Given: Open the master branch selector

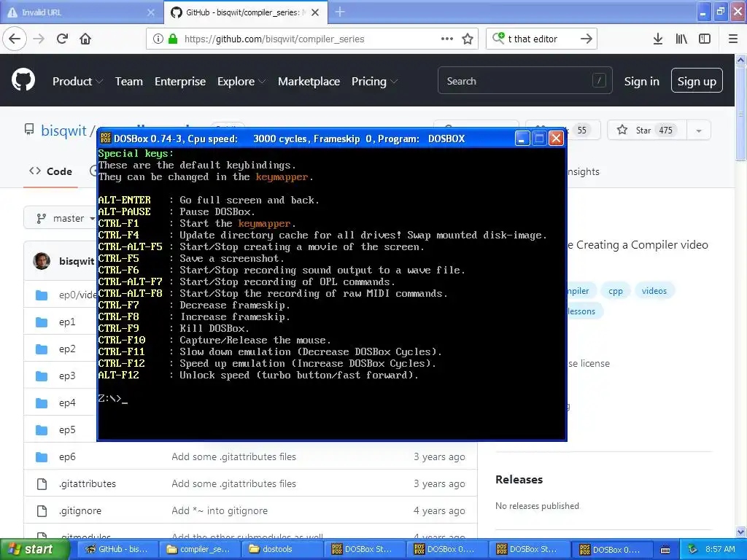Looking at the screenshot, I should click(x=66, y=218).
